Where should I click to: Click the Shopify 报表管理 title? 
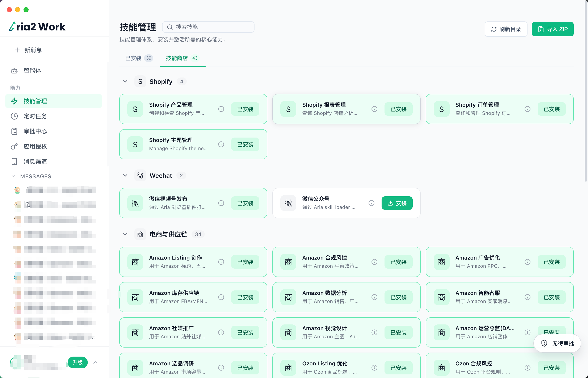[324, 105]
